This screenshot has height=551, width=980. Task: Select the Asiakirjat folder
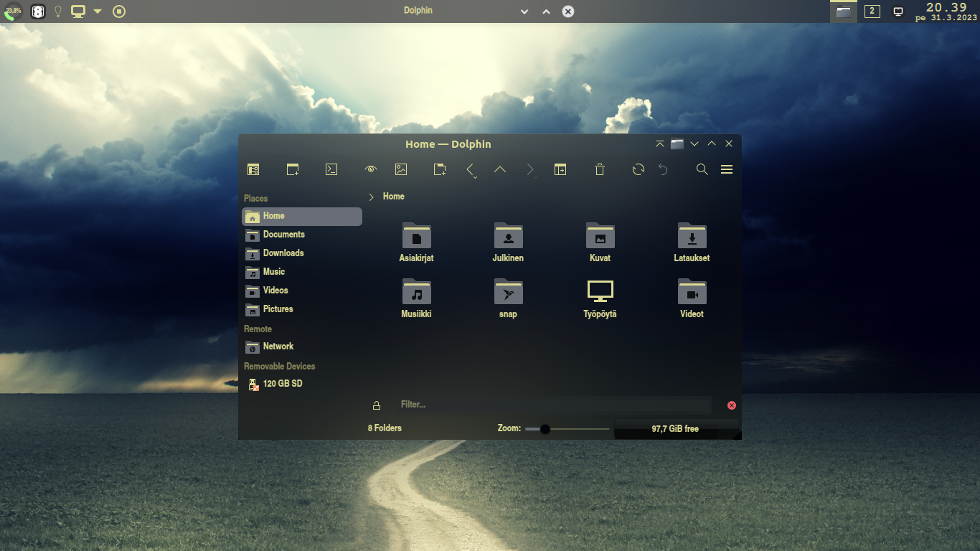(x=417, y=242)
